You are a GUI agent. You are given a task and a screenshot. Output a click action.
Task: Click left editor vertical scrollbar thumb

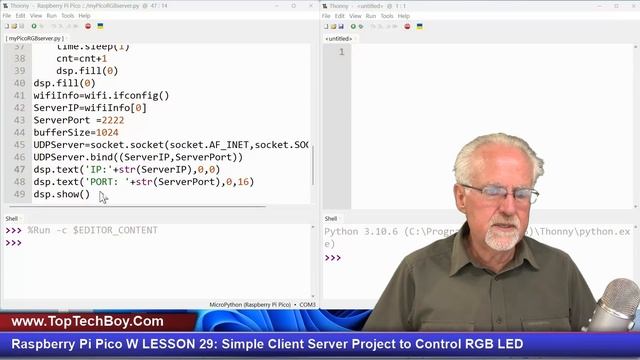(x=313, y=164)
